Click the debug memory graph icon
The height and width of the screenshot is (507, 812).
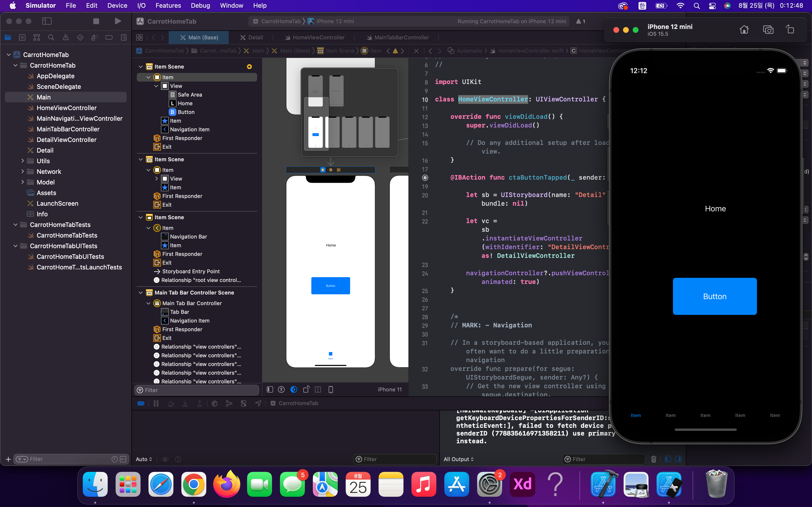[x=229, y=403]
